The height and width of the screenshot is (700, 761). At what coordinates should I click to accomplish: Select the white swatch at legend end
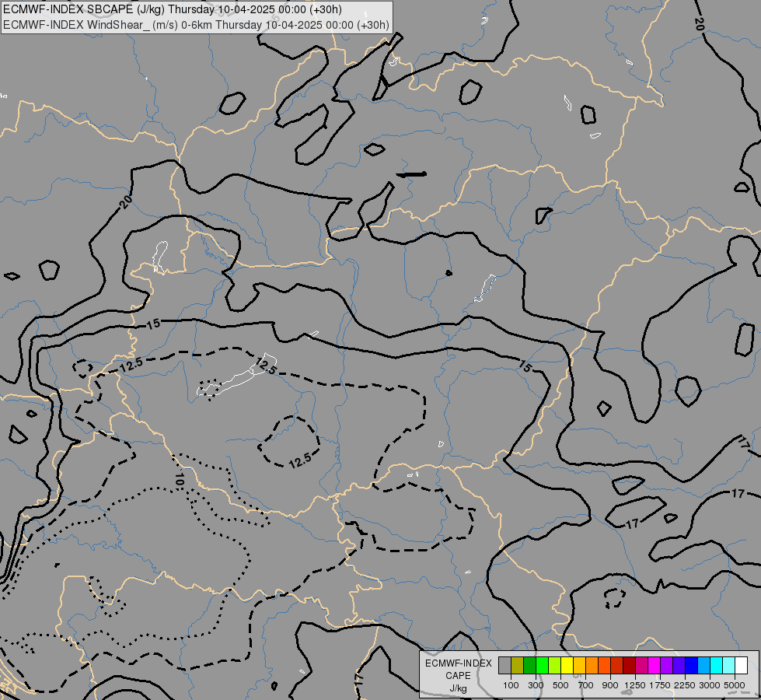741,666
